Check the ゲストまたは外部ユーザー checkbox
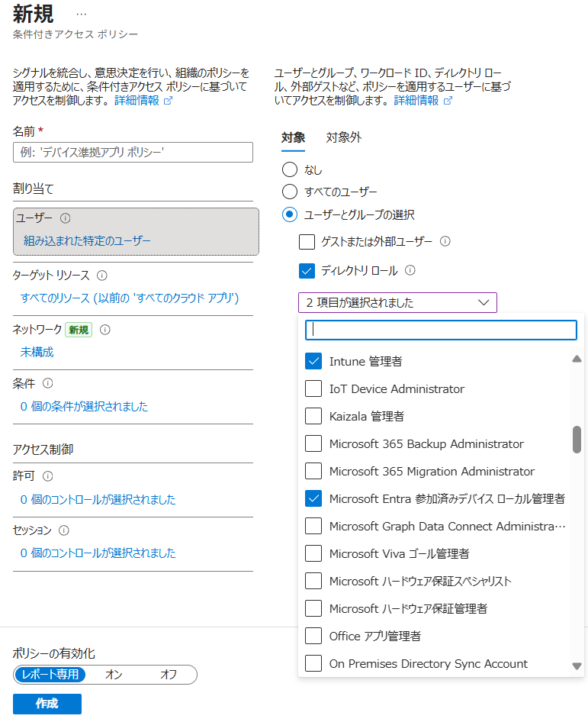The width and height of the screenshot is (588, 722). point(307,242)
